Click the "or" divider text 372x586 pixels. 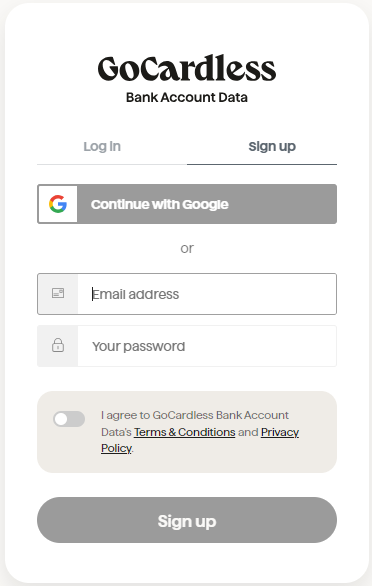pyautogui.click(x=187, y=249)
